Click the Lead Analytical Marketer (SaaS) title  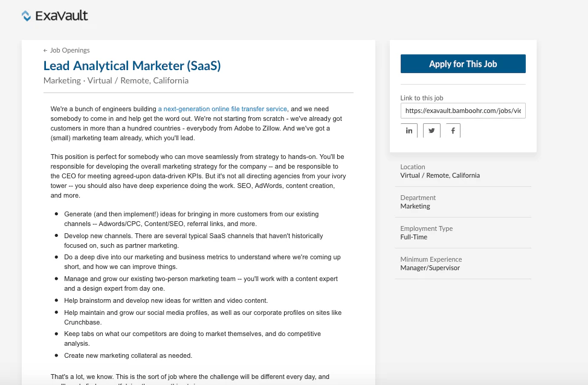pyautogui.click(x=132, y=66)
